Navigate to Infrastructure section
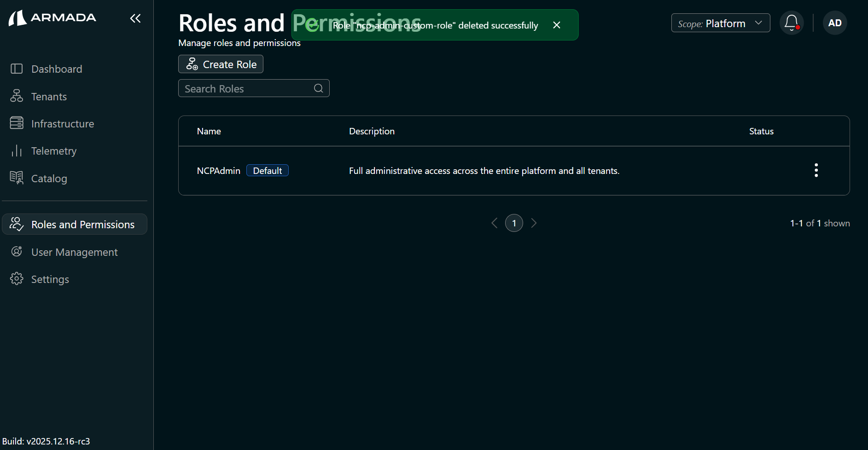The width and height of the screenshot is (868, 450). [x=62, y=124]
